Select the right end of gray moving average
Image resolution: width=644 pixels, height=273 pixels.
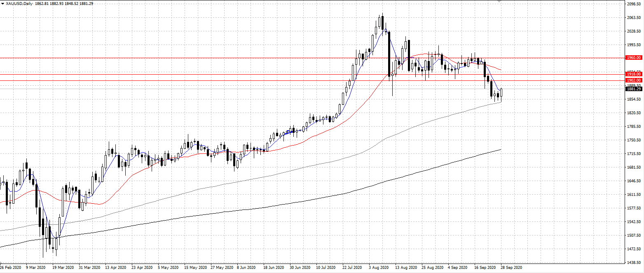(500, 102)
